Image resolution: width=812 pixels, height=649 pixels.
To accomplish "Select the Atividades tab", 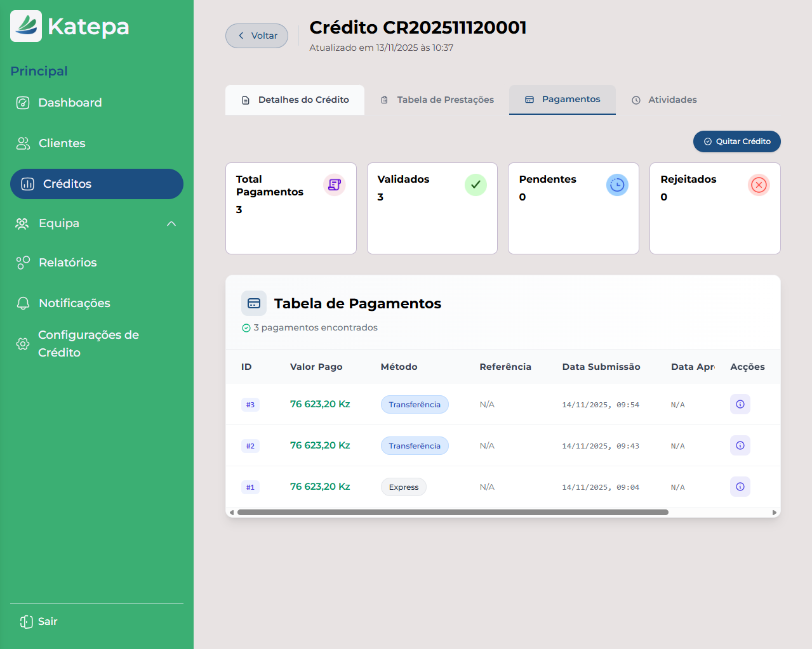I will pyautogui.click(x=664, y=100).
